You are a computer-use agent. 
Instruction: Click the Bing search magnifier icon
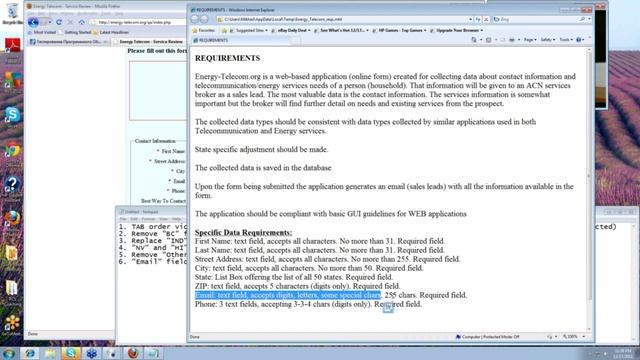(582, 19)
